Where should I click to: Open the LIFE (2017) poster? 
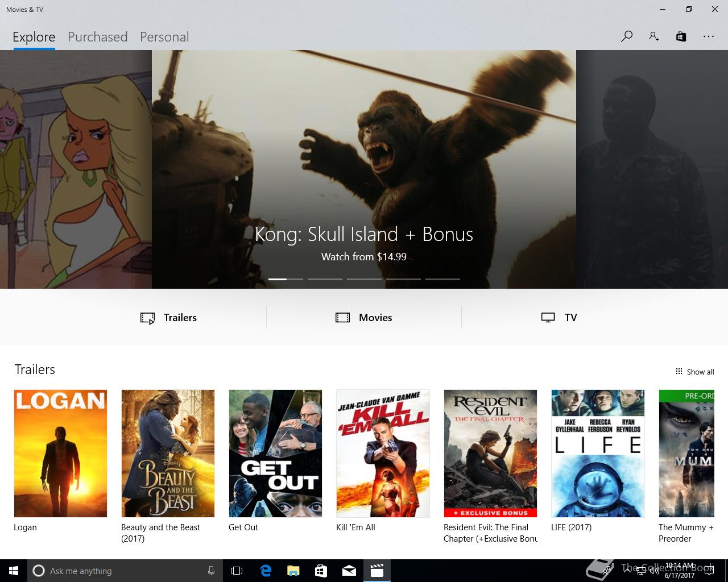[598, 454]
